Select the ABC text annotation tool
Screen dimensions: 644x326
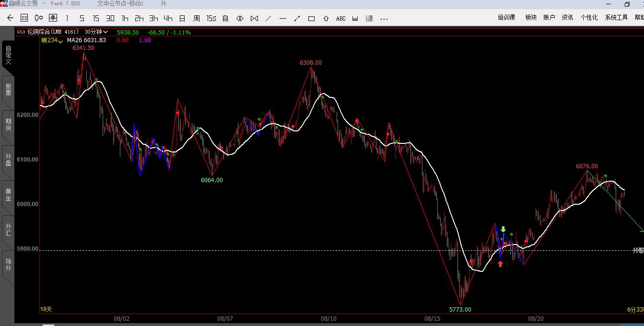340,19
